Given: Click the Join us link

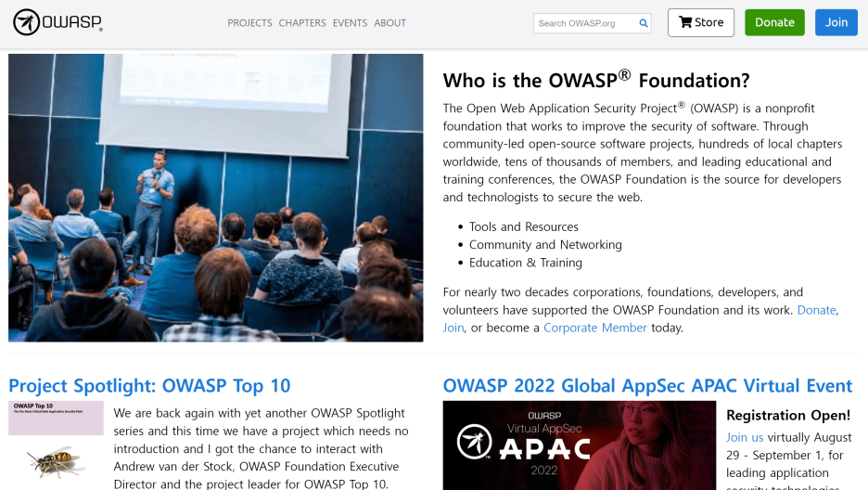Looking at the screenshot, I should point(745,437).
